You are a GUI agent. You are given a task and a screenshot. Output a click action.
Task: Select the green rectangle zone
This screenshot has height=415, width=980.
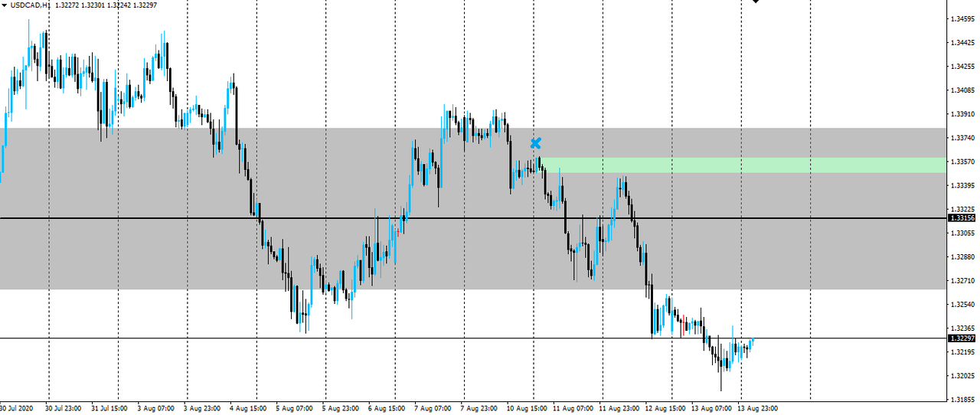(743, 165)
